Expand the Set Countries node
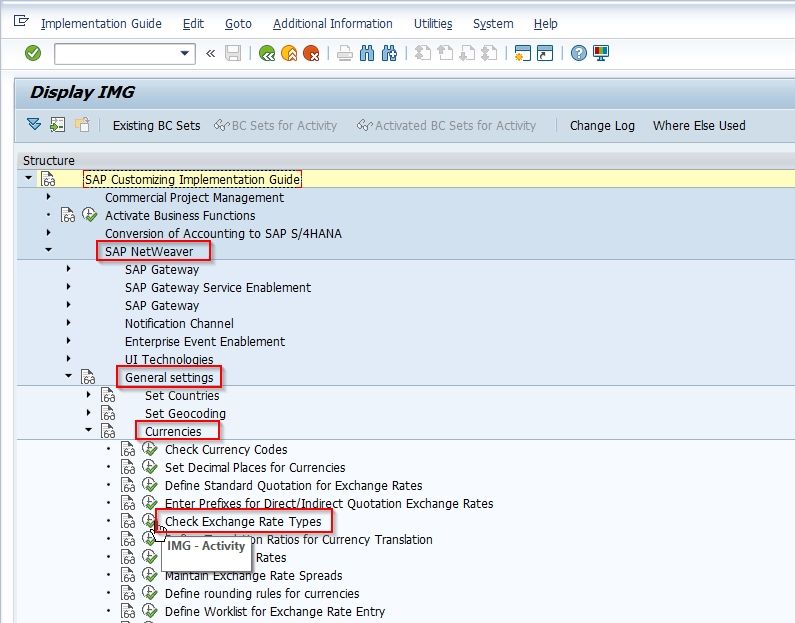Image resolution: width=795 pixels, height=623 pixels. pyautogui.click(x=89, y=394)
